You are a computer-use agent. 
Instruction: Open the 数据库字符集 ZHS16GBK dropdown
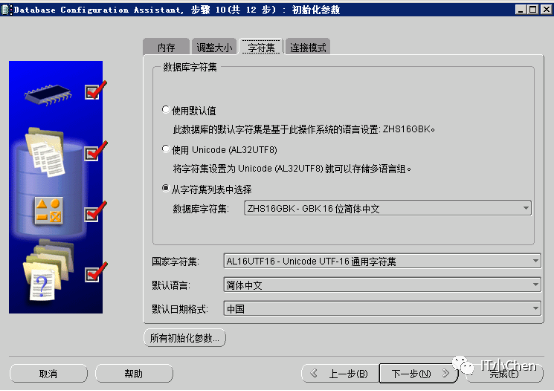[388, 208]
